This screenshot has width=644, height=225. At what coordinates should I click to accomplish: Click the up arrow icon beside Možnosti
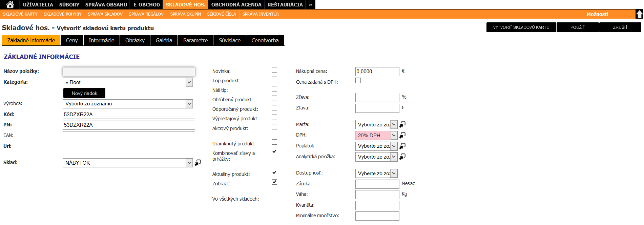click(x=639, y=14)
